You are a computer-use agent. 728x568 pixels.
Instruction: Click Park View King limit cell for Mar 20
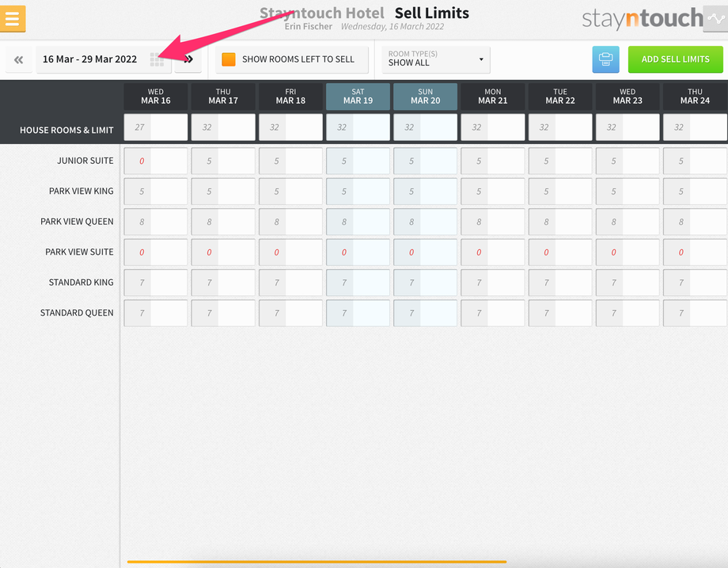point(425,191)
